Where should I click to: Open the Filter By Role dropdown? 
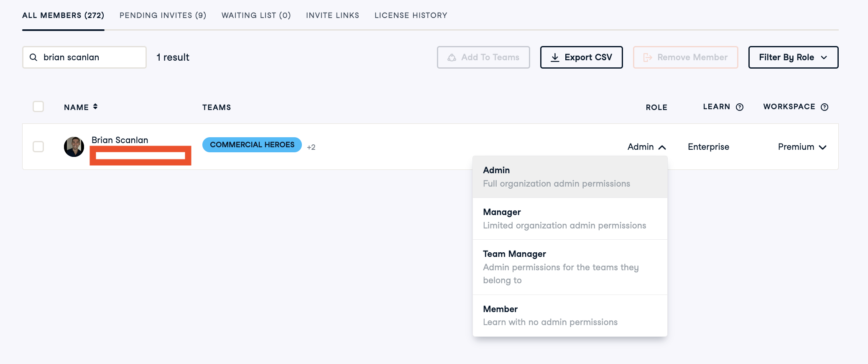tap(793, 57)
